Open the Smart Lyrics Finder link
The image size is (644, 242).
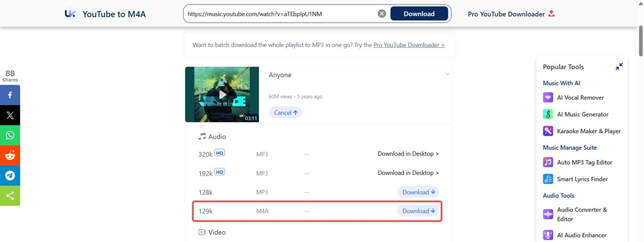point(582,179)
